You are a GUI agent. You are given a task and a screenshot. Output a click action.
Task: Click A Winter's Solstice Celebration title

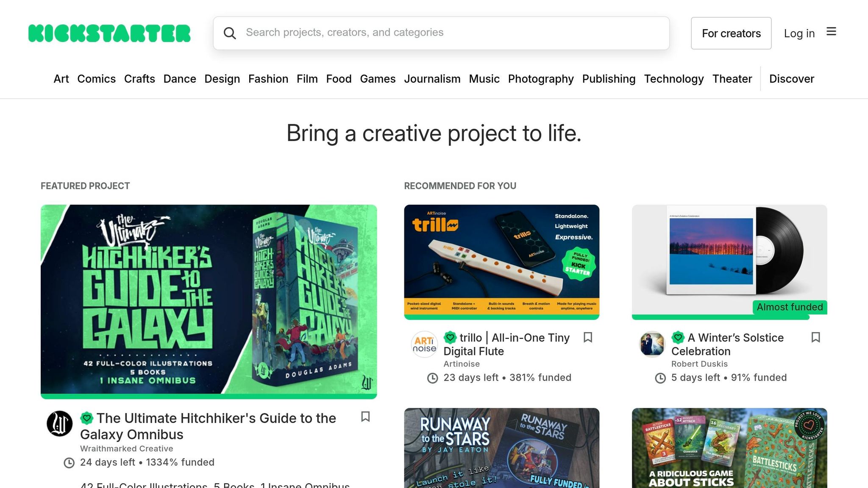click(x=728, y=344)
